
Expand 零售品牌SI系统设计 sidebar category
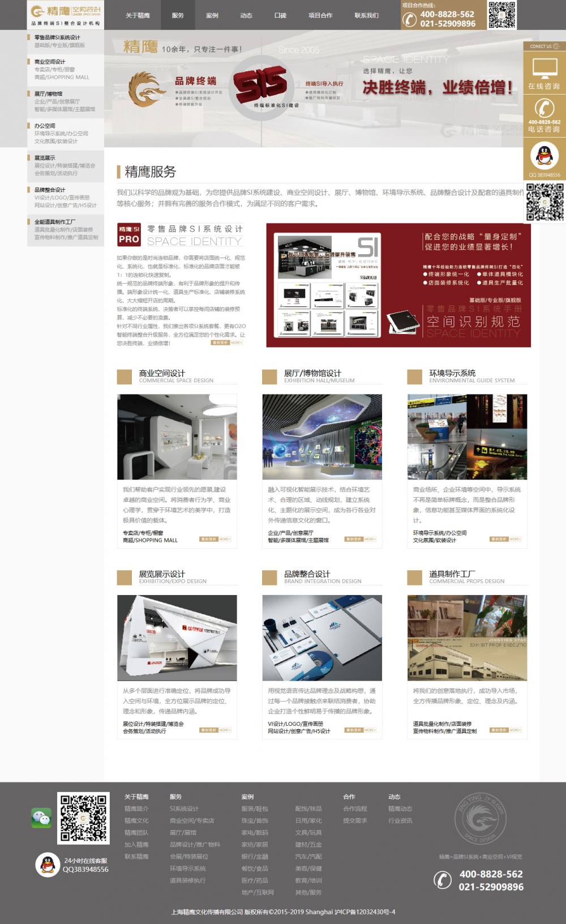pos(57,37)
